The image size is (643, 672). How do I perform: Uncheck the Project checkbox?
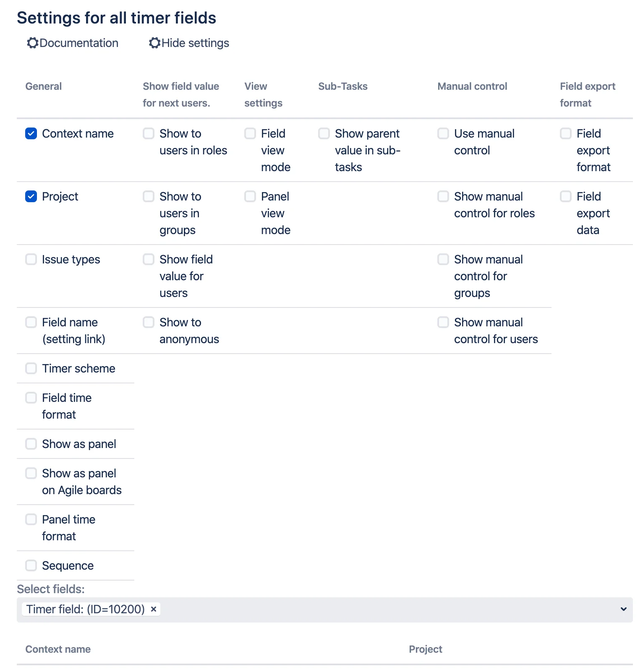31,196
